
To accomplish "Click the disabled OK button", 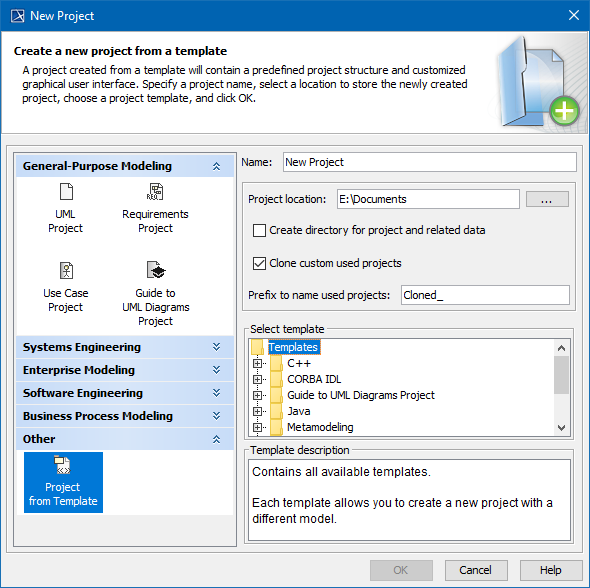I will click(401, 570).
